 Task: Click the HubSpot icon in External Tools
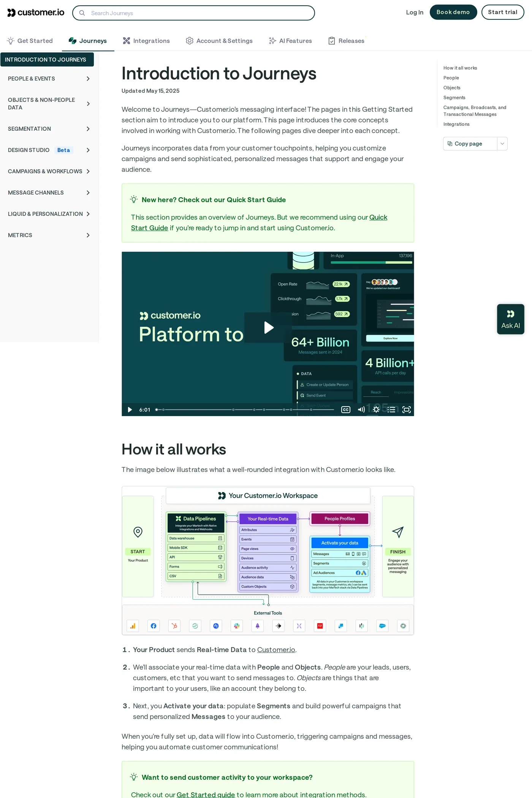click(x=174, y=626)
